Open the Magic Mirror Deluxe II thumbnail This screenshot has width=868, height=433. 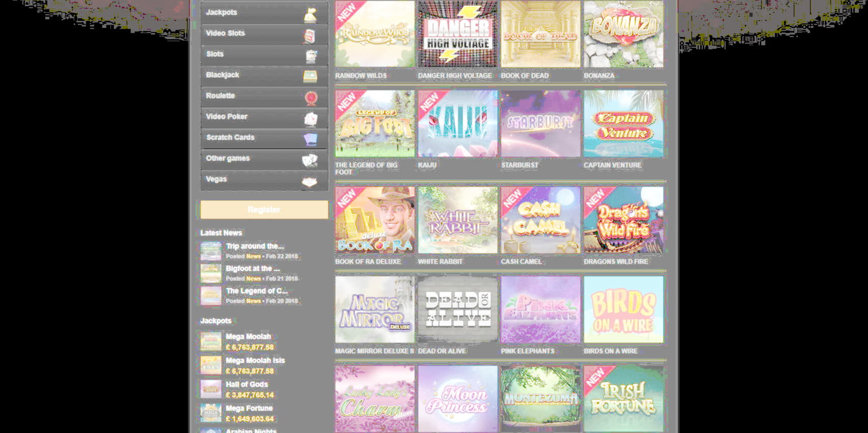pos(375,310)
